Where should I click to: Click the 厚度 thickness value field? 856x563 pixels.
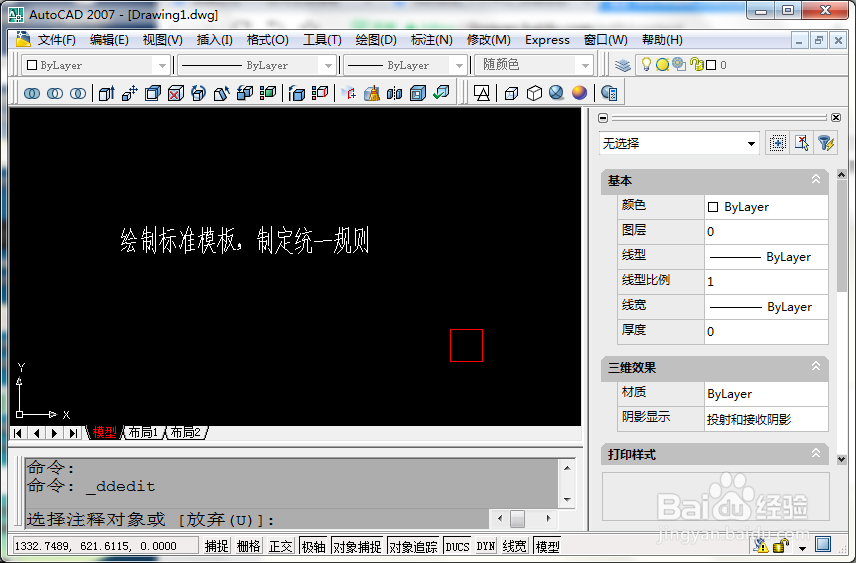click(x=766, y=331)
